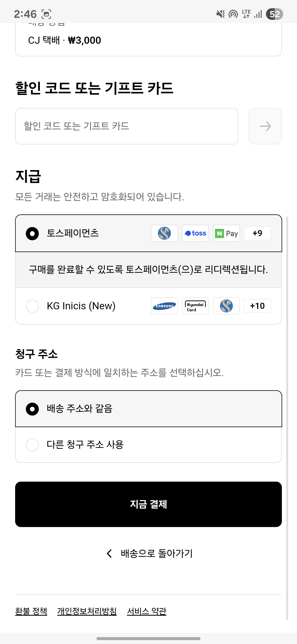
Task: Tap the back chevron beside 배송으로 돌아가기
Action: (x=109, y=553)
